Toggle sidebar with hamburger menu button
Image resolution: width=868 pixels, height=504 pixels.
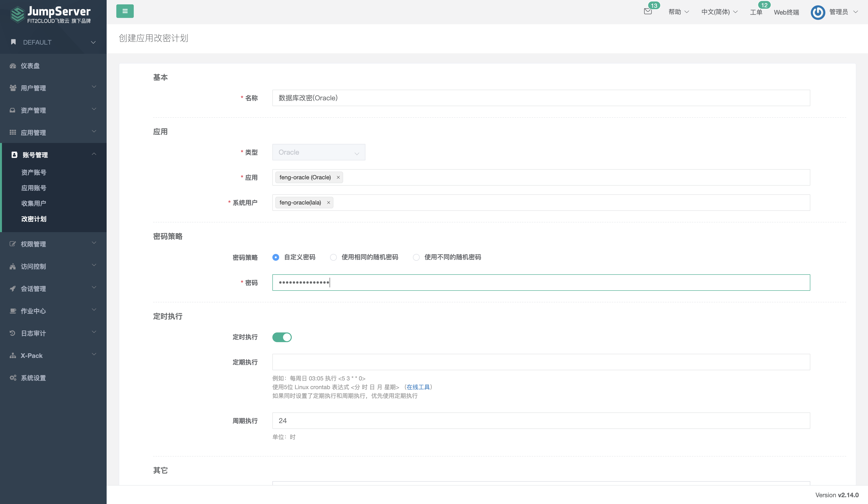tap(125, 11)
